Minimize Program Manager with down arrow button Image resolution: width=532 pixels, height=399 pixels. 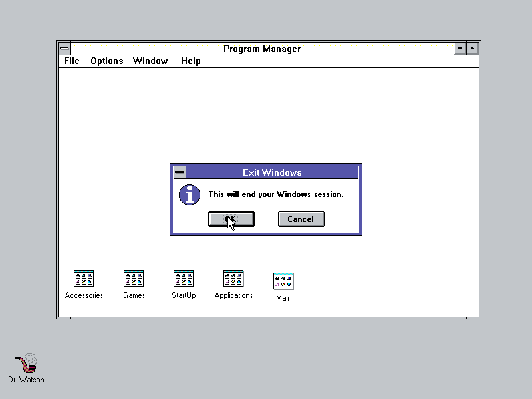[x=460, y=49]
